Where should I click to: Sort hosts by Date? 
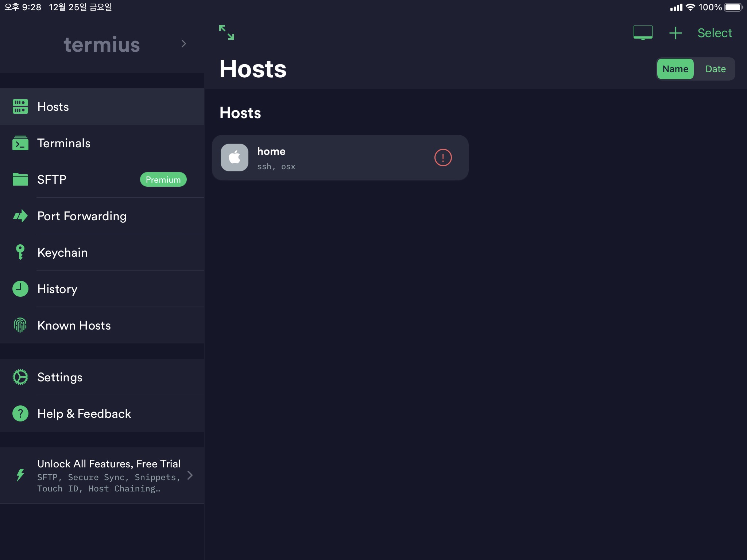[715, 69]
